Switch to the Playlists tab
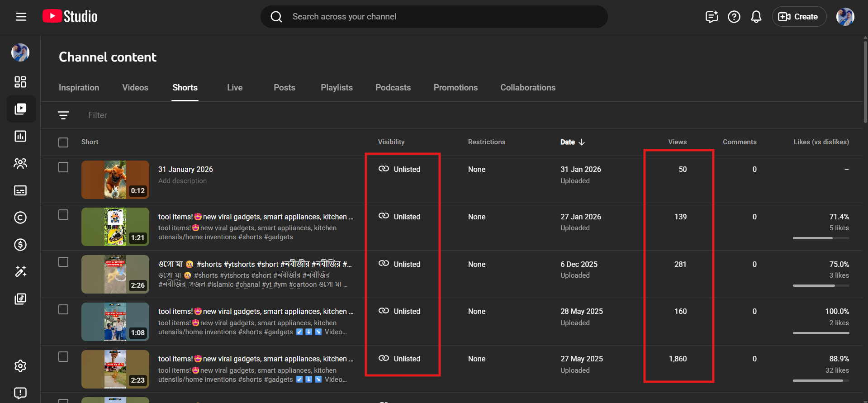The width and height of the screenshot is (868, 403). pyautogui.click(x=337, y=88)
